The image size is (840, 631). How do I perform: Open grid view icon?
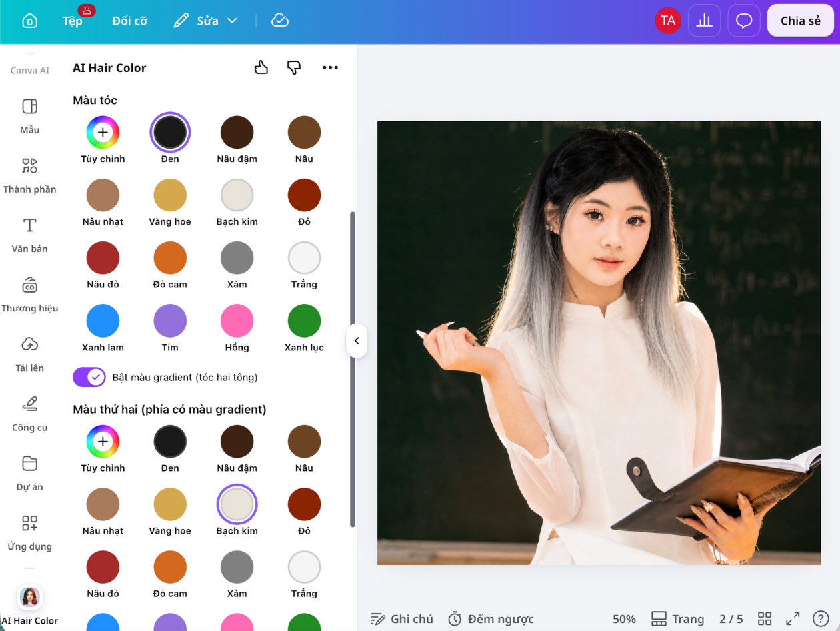[765, 619]
